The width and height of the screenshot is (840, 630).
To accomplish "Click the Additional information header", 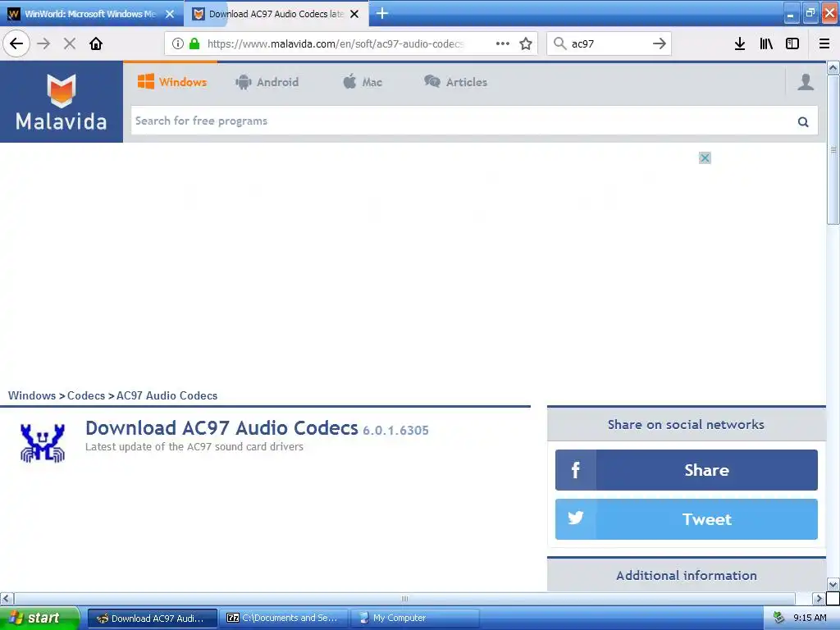I will point(687,575).
